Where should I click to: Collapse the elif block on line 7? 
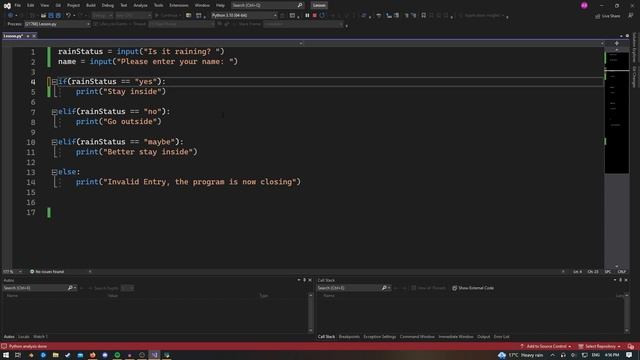click(x=54, y=111)
